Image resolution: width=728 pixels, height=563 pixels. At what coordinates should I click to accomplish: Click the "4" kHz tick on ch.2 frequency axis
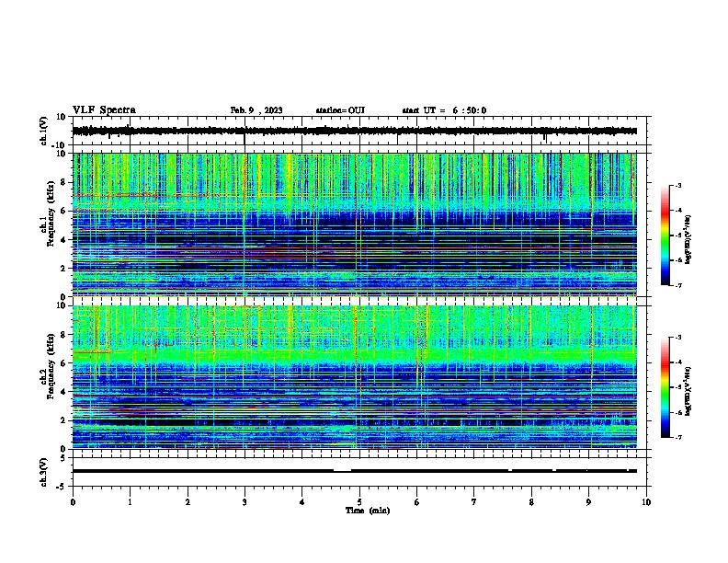(x=64, y=392)
